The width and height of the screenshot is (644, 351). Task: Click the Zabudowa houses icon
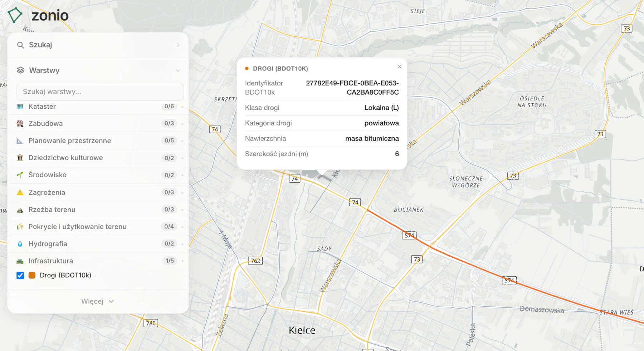(20, 124)
